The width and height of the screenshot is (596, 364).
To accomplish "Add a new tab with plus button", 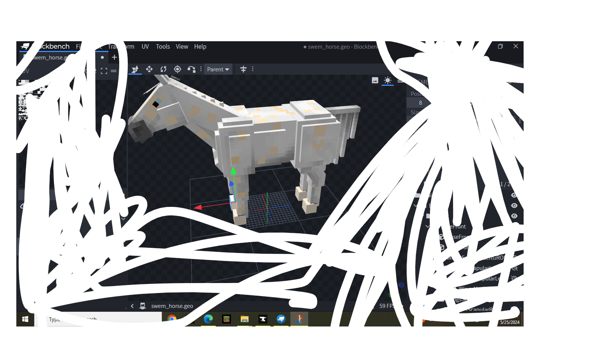I will pos(114,57).
